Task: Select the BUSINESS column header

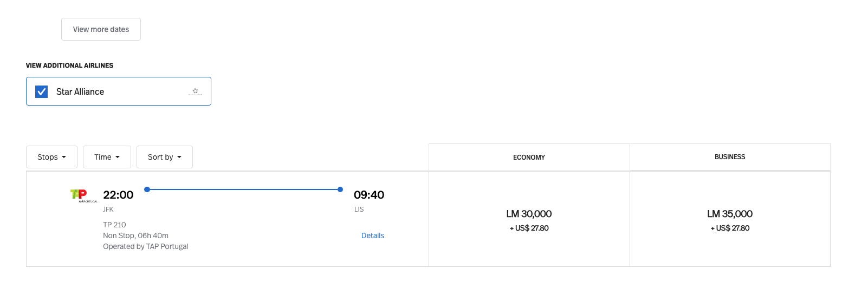Action: [730, 157]
